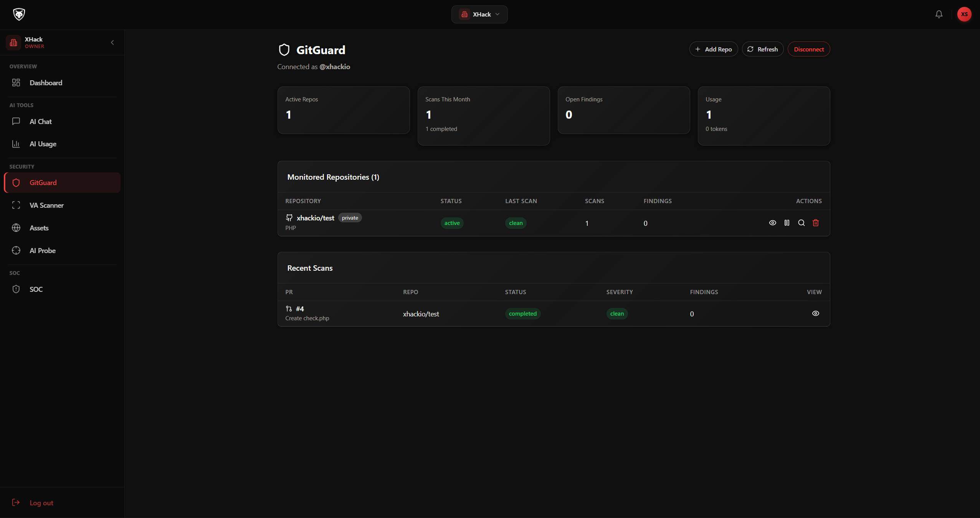Click the Assets globe icon
This screenshot has height=518, width=980.
point(16,228)
